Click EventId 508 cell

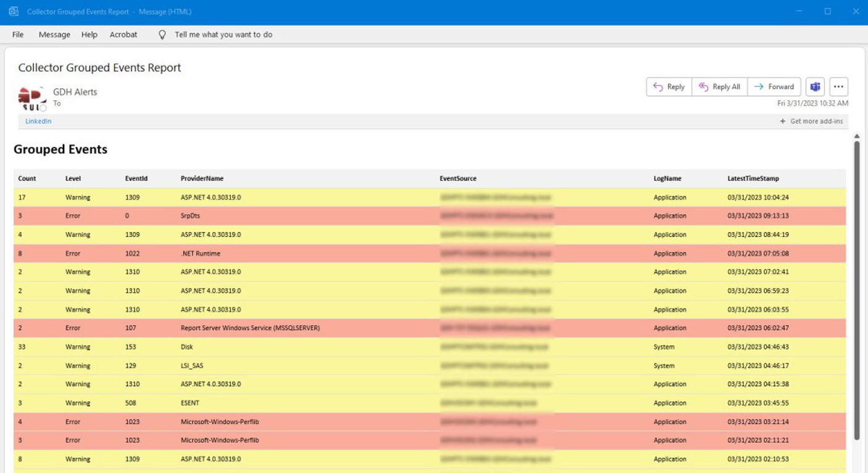click(131, 403)
